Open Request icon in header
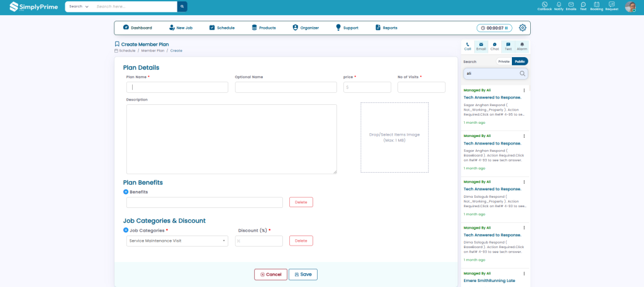644x287 pixels. pyautogui.click(x=611, y=6)
